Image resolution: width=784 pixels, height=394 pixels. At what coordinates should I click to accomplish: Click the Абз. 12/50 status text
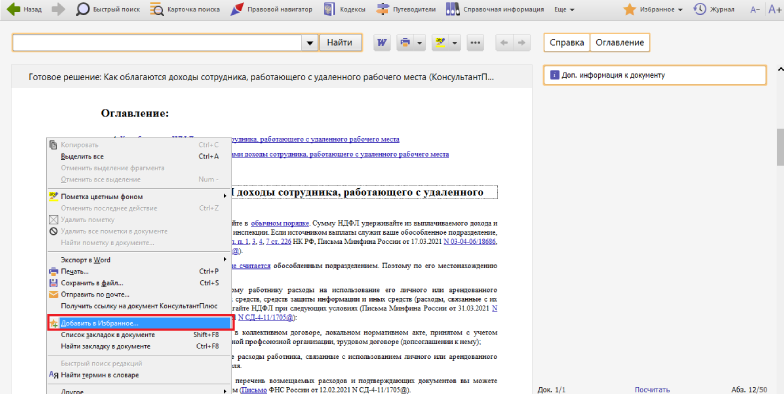[749, 390]
